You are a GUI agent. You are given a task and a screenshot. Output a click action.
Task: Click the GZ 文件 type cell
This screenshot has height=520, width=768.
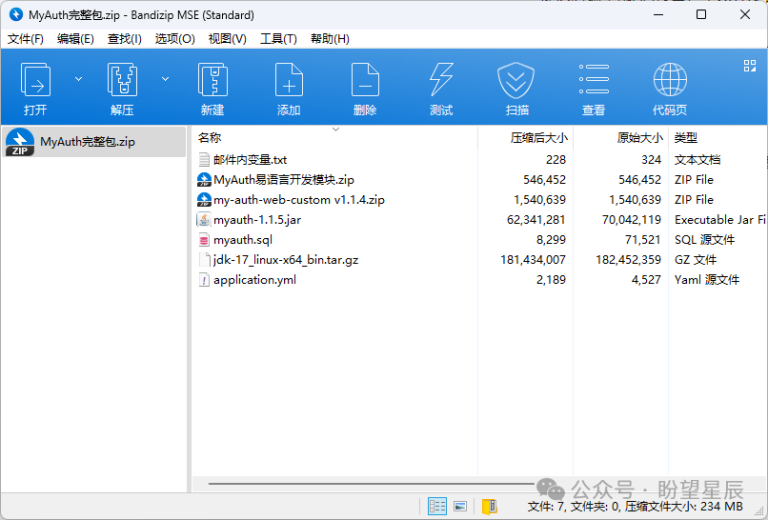(696, 260)
